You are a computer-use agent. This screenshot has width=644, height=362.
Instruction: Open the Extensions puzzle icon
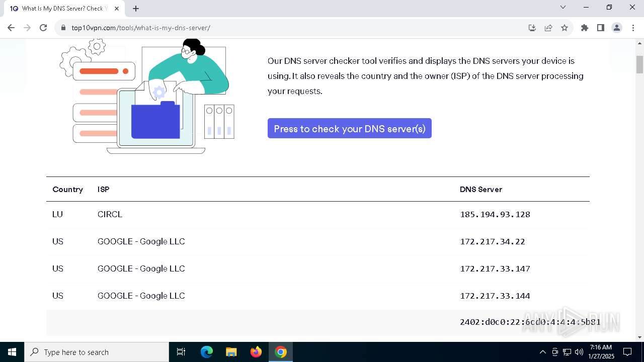pos(585,28)
